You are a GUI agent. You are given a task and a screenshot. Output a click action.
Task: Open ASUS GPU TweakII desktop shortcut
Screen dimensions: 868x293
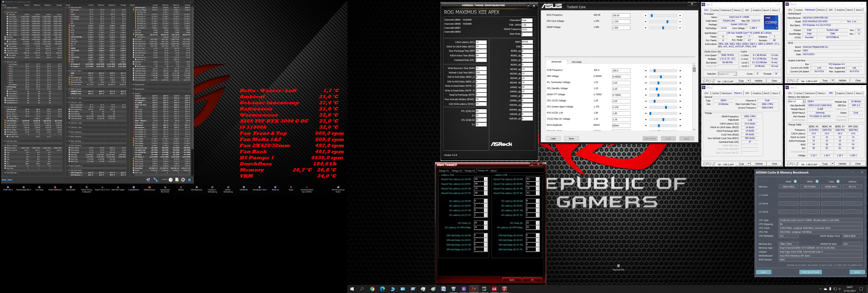click(x=118, y=188)
